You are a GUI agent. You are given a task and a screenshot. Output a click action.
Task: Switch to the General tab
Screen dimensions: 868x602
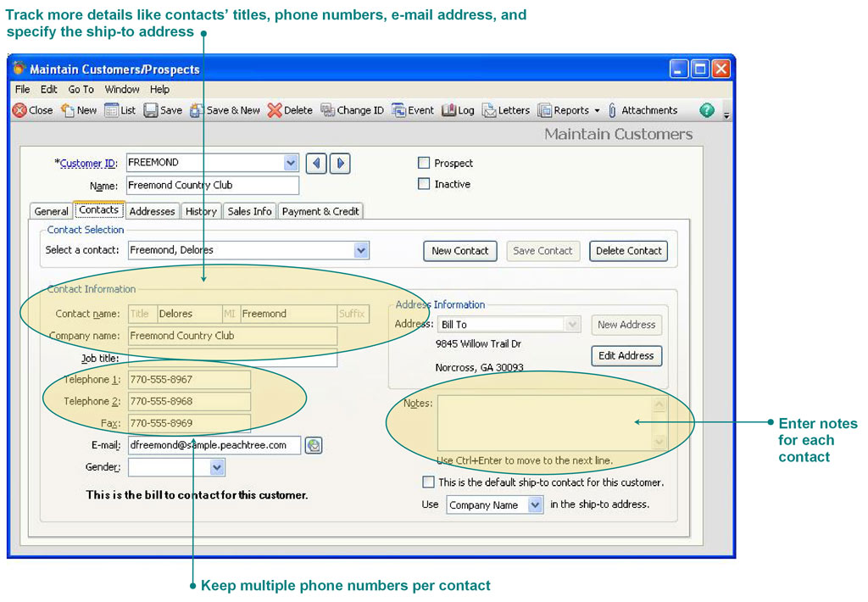point(51,211)
